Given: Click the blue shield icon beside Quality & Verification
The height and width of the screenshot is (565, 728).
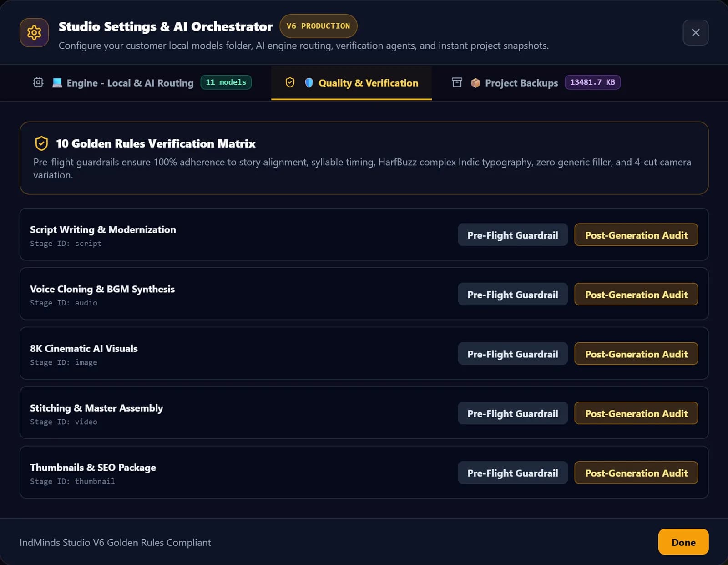Looking at the screenshot, I should [309, 83].
